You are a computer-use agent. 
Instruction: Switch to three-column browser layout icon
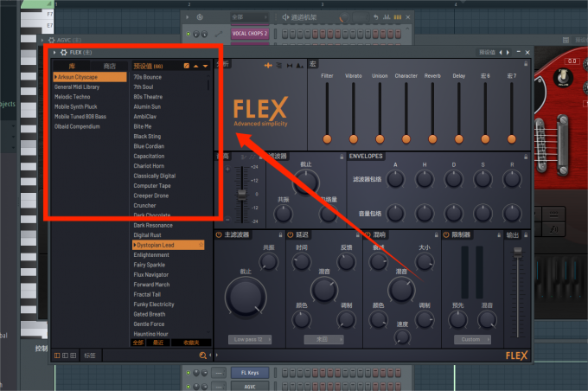pos(73,356)
